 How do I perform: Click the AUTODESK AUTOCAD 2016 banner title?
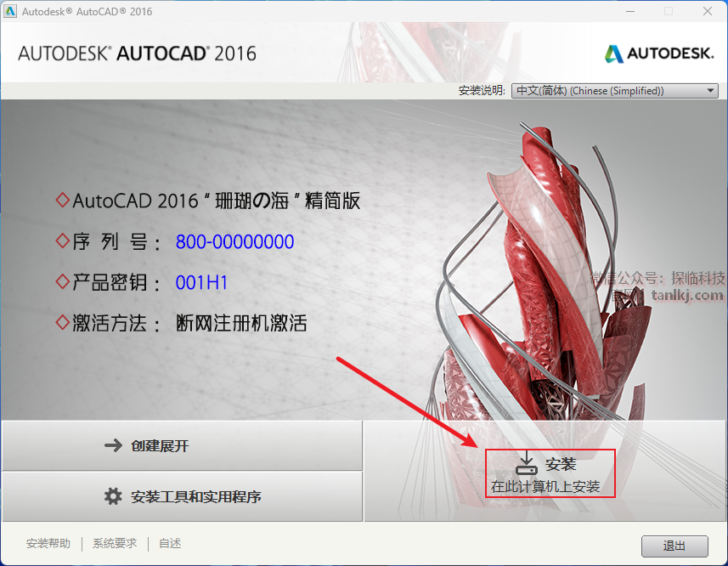(x=138, y=54)
